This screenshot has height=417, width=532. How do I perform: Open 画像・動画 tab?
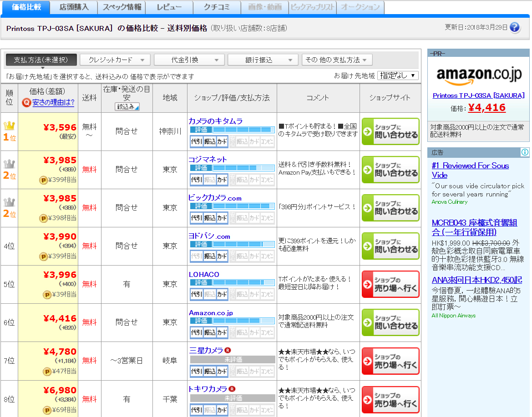tap(265, 7)
